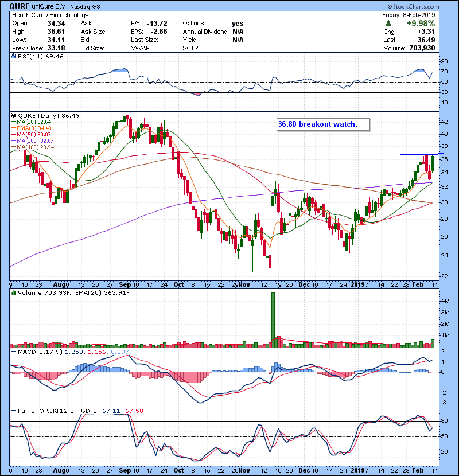Click the MA(50) 30.03 legend entry
This screenshot has height=476, width=459.
click(32, 134)
